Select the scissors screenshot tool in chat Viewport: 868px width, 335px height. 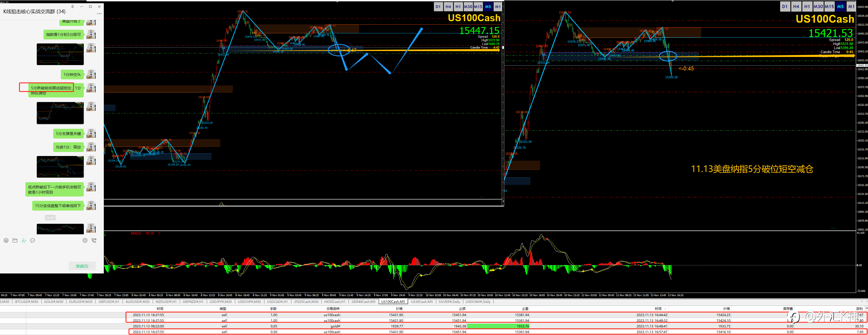click(24, 241)
